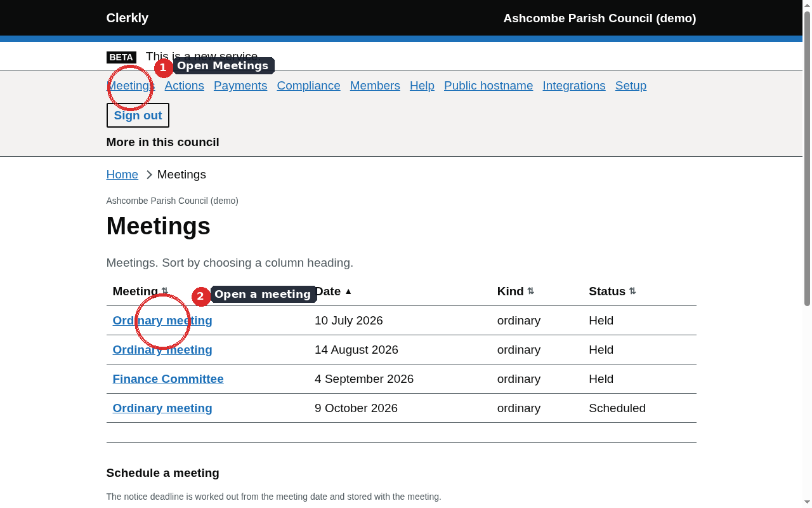Sort table by the Status column
This screenshot has height=508, width=812.
pyautogui.click(x=612, y=291)
